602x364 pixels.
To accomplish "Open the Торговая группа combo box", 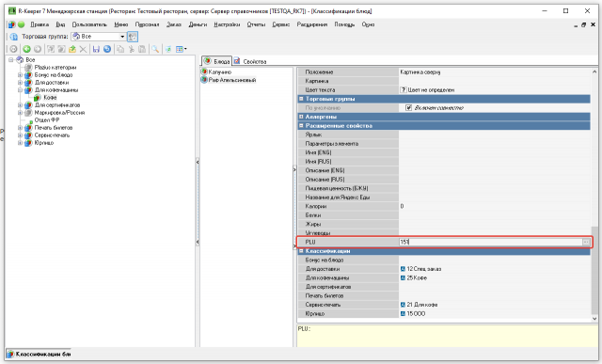I will click(99, 37).
